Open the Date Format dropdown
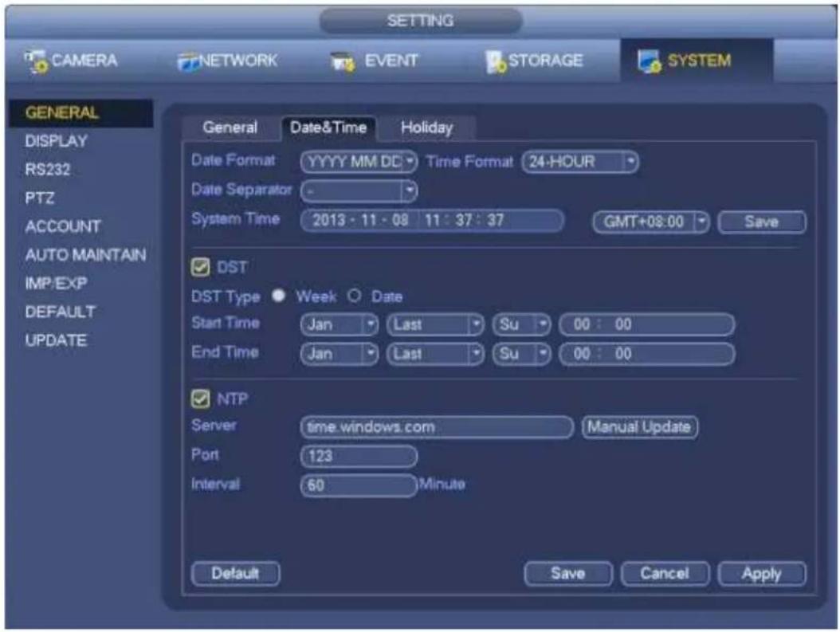 [359, 161]
